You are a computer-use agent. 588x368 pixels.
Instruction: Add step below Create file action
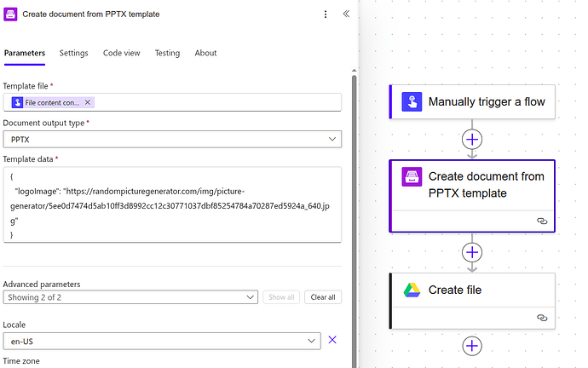[472, 346]
